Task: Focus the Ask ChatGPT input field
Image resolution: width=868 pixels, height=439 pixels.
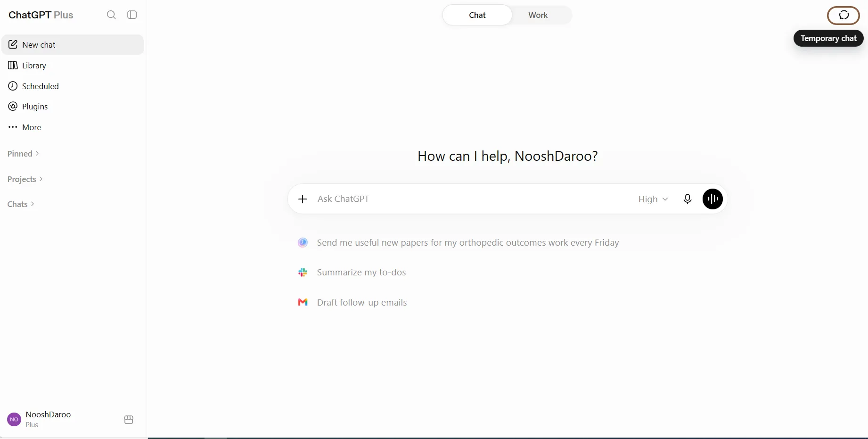Action: 474,199
